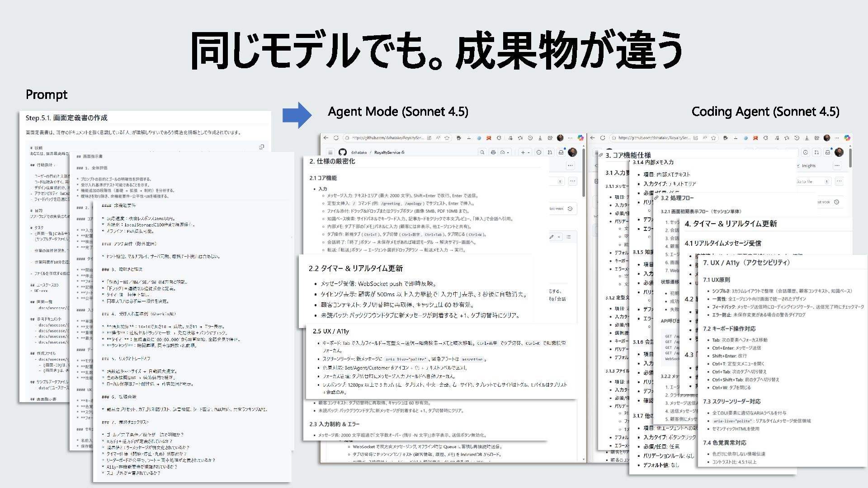Click the right browser's vertical scrollbar thumb
868x488 pixels.
(850, 158)
